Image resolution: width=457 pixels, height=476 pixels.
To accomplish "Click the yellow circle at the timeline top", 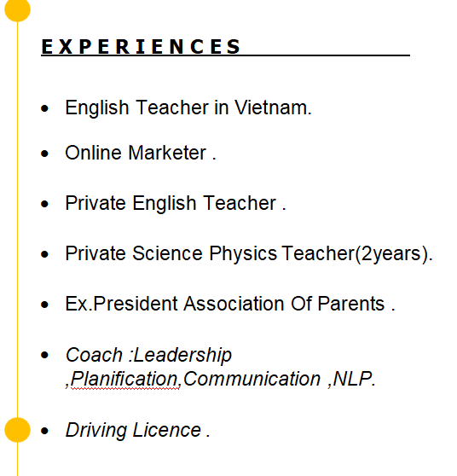I will click(x=17, y=9).
